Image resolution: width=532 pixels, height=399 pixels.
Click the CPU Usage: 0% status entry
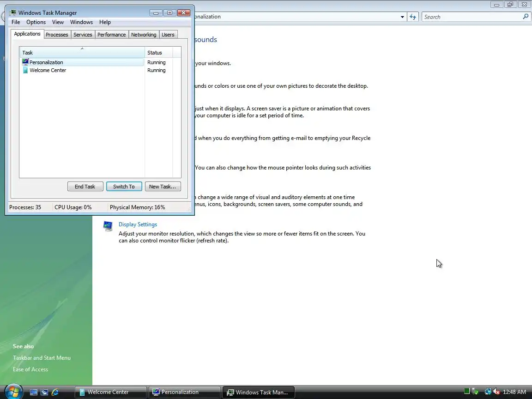pos(73,207)
